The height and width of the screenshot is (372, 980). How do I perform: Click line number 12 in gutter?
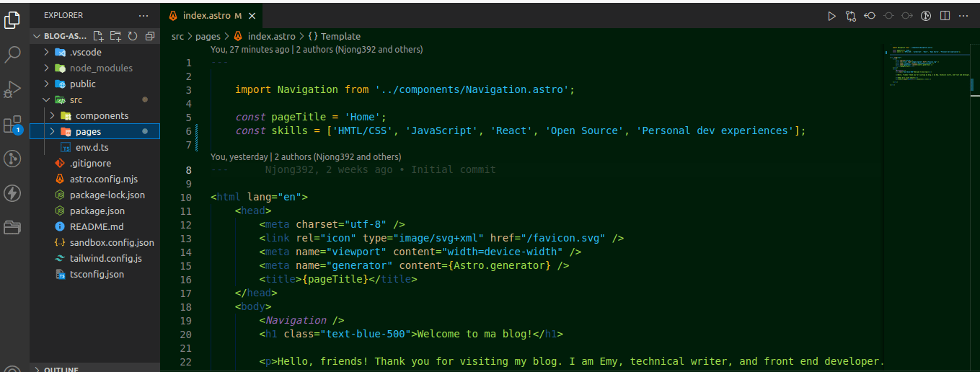click(x=186, y=224)
